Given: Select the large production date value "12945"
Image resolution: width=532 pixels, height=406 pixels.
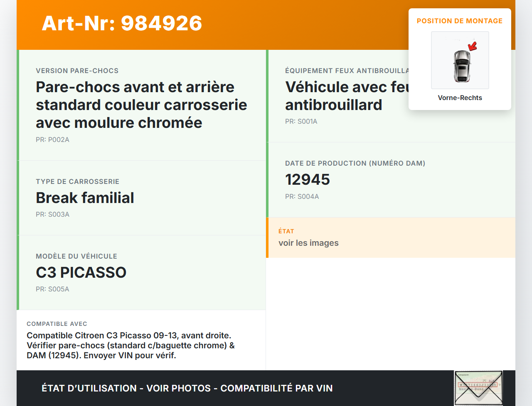Looking at the screenshot, I should [x=308, y=179].
